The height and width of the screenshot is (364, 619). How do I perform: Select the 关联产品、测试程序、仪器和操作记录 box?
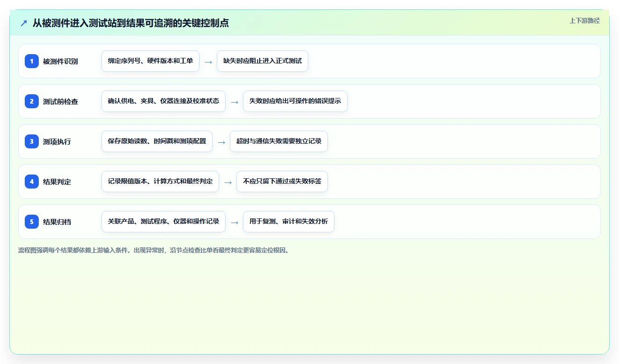coord(164,222)
